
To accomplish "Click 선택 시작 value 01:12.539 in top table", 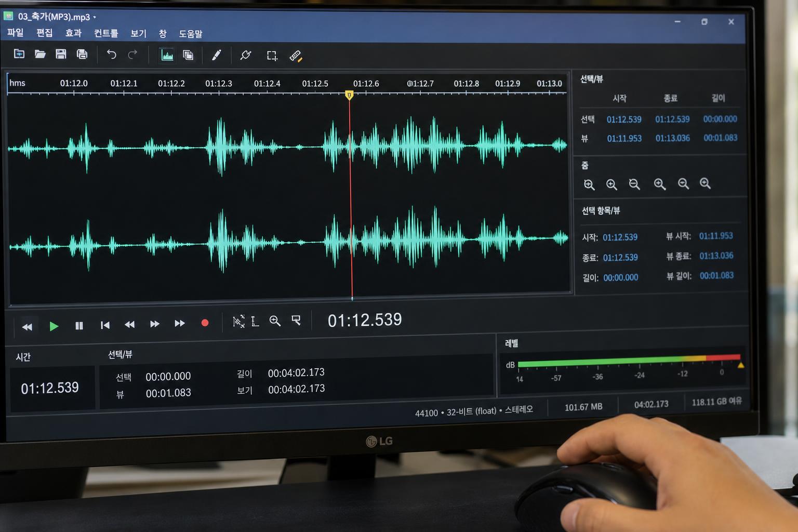I will click(x=624, y=119).
